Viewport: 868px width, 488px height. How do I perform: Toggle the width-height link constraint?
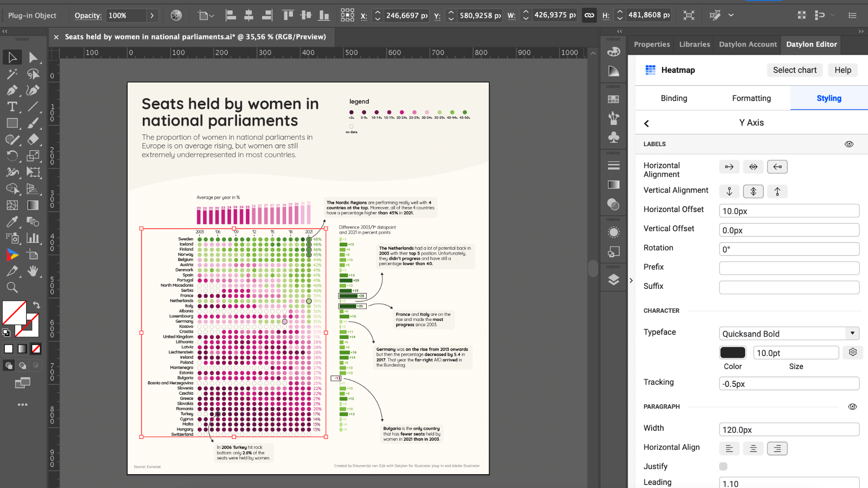[589, 15]
